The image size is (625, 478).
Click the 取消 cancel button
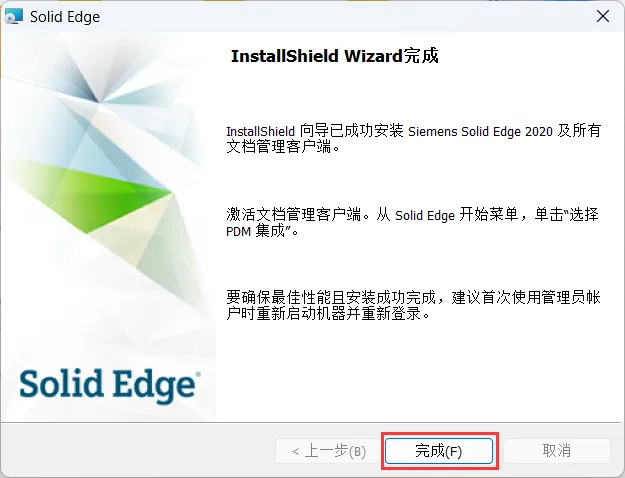[556, 451]
